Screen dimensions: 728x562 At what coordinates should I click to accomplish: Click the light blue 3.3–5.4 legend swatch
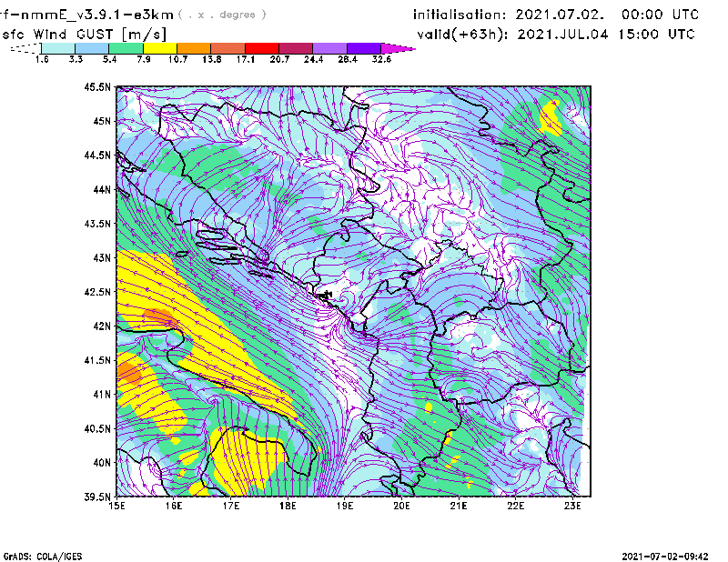pos(92,48)
